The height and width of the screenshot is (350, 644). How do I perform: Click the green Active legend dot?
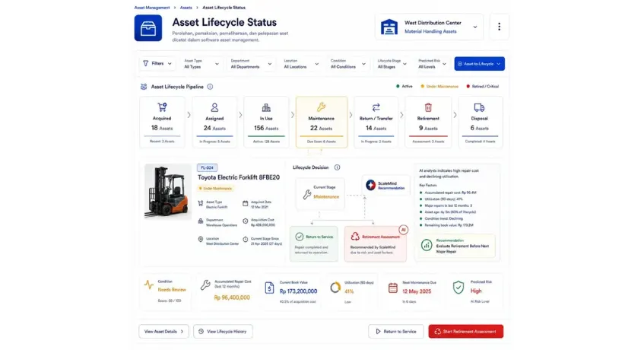(x=398, y=86)
